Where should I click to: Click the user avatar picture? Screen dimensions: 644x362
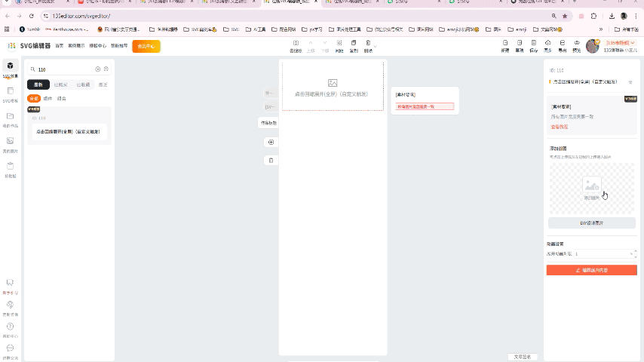[592, 46]
